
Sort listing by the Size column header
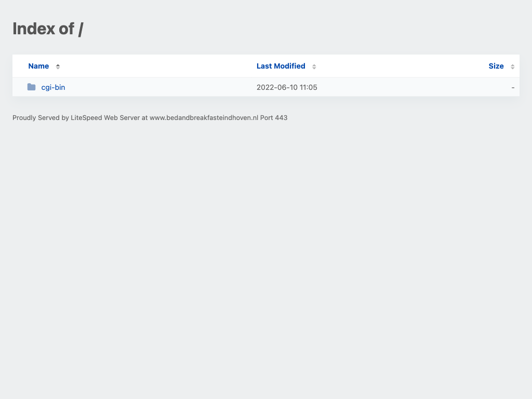pos(496,66)
